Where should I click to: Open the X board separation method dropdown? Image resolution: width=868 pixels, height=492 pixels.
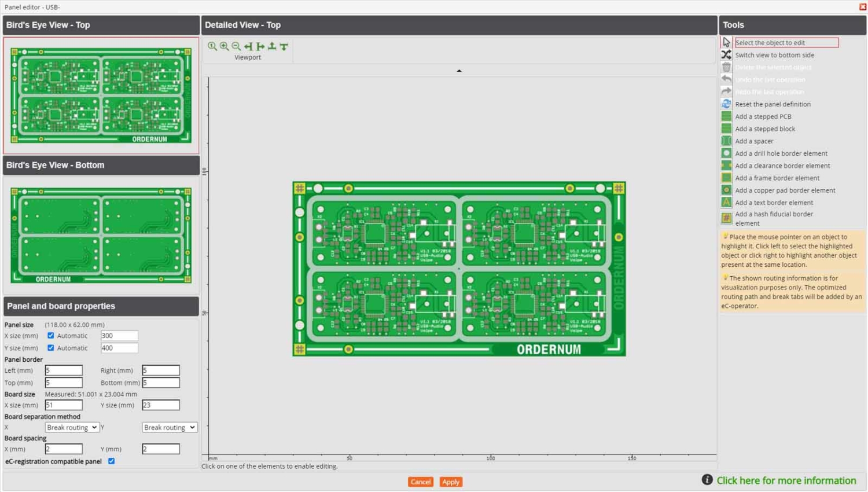coord(72,428)
